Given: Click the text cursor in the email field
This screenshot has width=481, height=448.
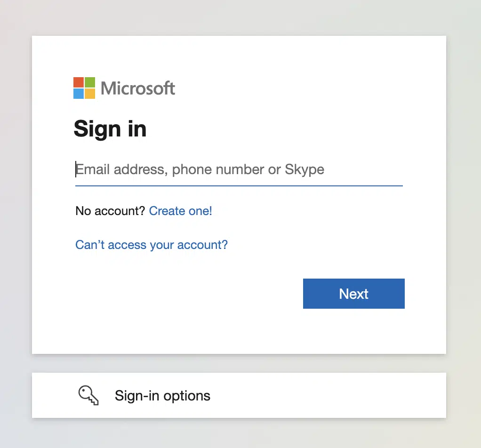Looking at the screenshot, I should pos(76,169).
